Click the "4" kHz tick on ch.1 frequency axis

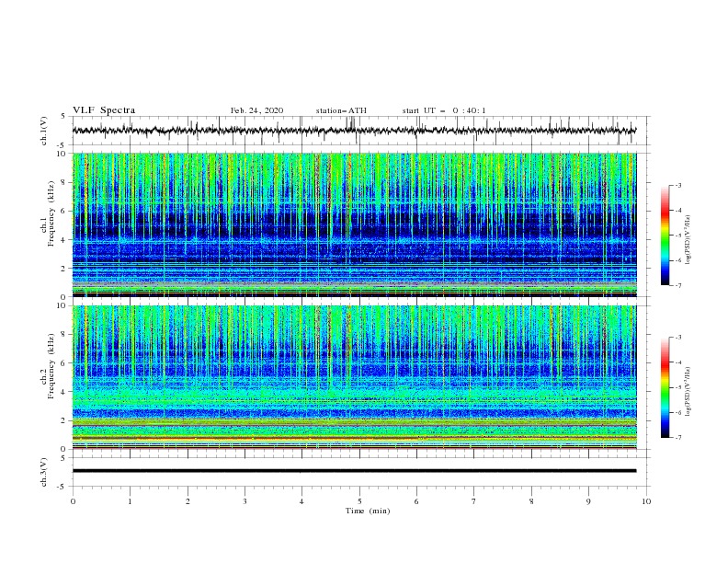click(x=64, y=240)
